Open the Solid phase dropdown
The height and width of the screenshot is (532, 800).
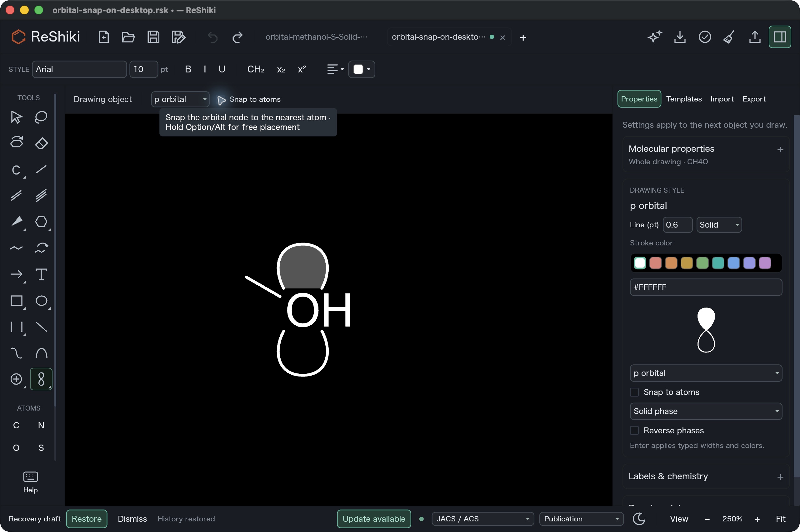pos(706,411)
